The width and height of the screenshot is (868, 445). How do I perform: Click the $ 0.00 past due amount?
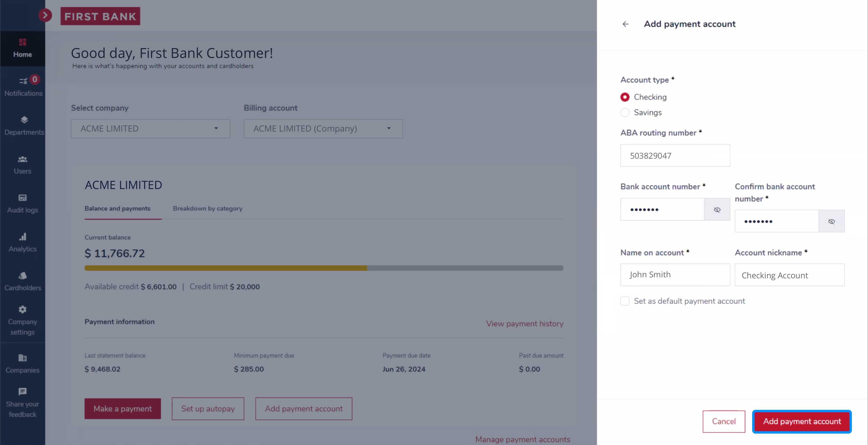[529, 369]
